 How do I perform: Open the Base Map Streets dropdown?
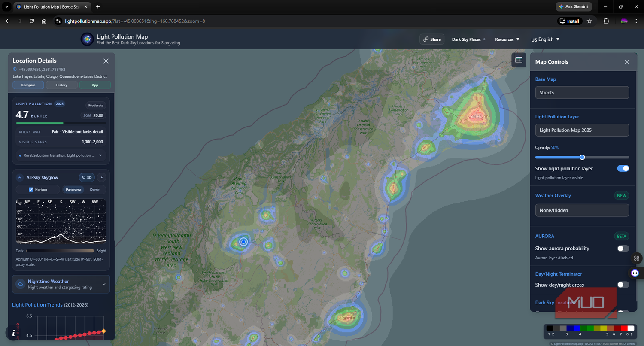click(x=582, y=92)
